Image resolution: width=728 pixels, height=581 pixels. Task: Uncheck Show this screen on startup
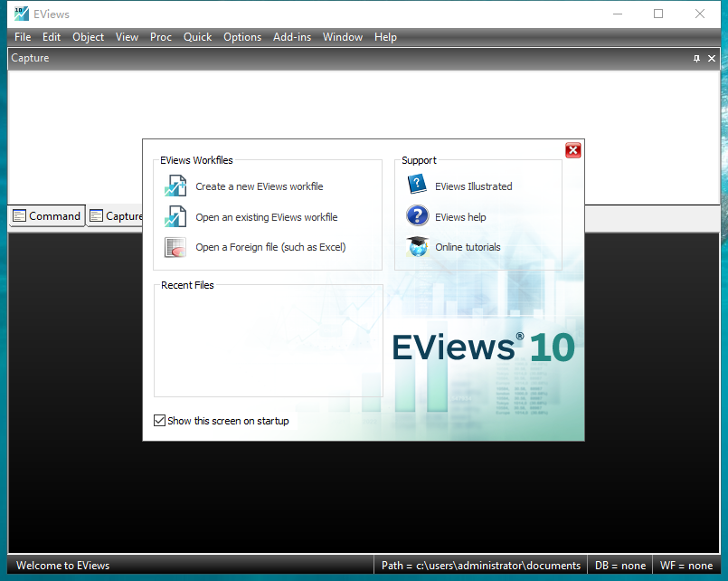160,420
